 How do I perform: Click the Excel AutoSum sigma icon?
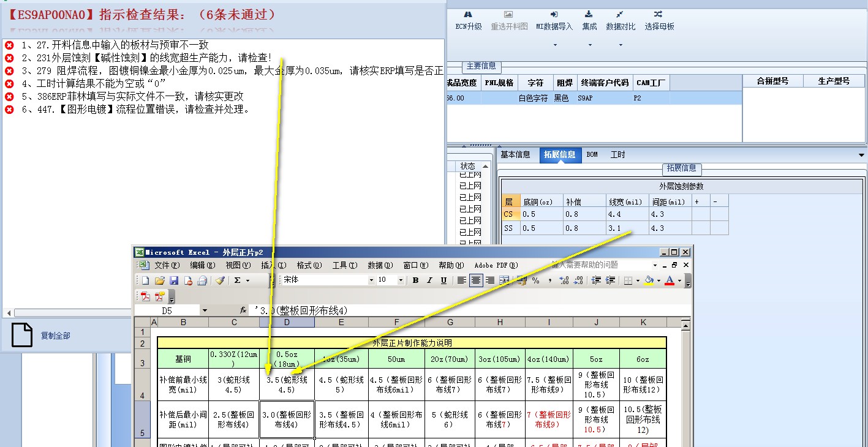click(x=237, y=280)
